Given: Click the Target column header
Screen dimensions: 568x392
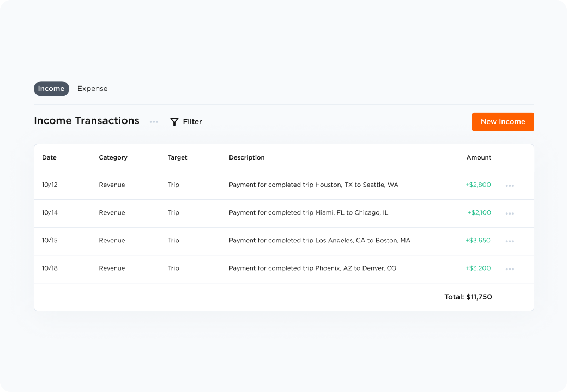Looking at the screenshot, I should [177, 158].
